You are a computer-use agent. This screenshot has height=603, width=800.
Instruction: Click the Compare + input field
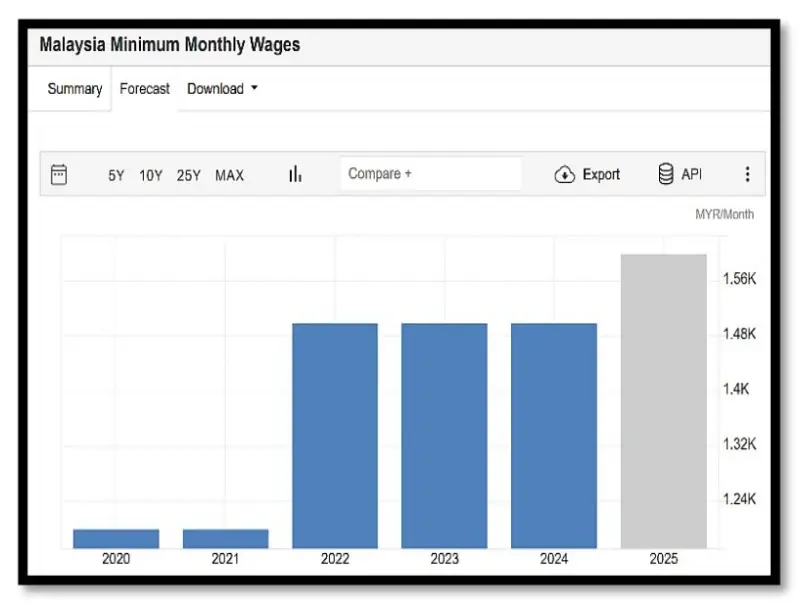[x=431, y=174]
